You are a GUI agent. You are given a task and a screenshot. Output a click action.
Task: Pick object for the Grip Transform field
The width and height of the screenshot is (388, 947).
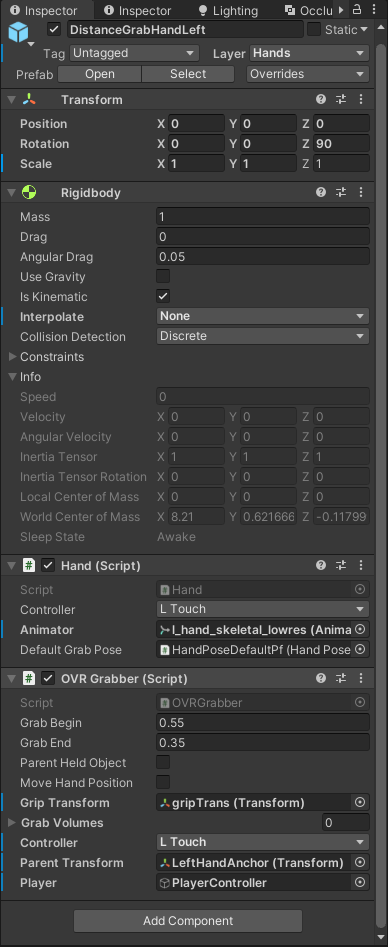pos(360,802)
